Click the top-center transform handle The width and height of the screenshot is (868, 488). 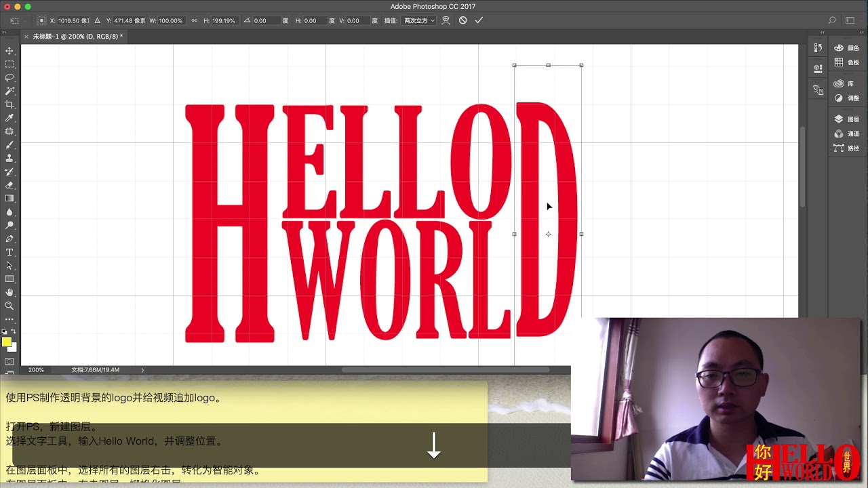[x=548, y=65]
